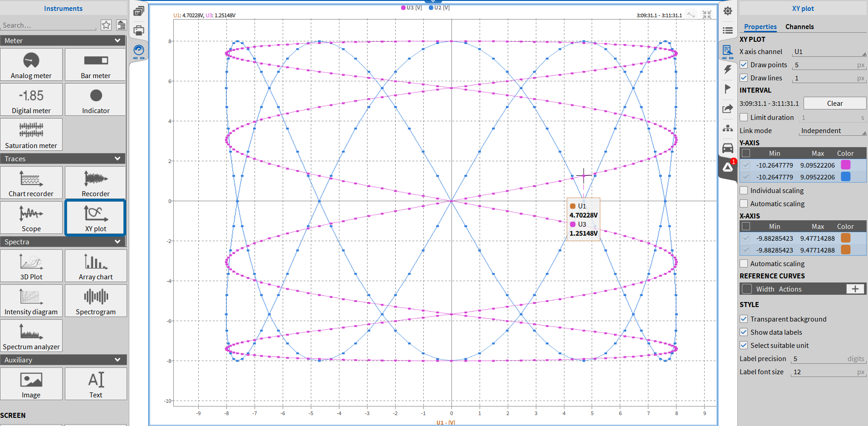Click the Intensity diagram instrument
The height and width of the screenshot is (426, 868).
click(31, 300)
